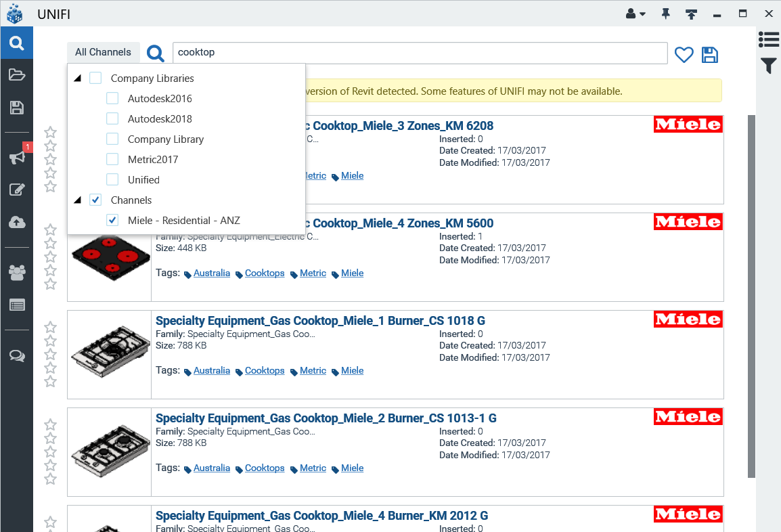Collapse the Company Libraries tree node

(78, 79)
